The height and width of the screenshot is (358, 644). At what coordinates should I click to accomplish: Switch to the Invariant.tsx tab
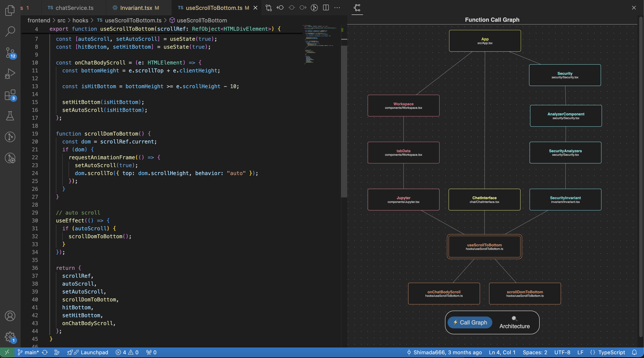(x=136, y=8)
